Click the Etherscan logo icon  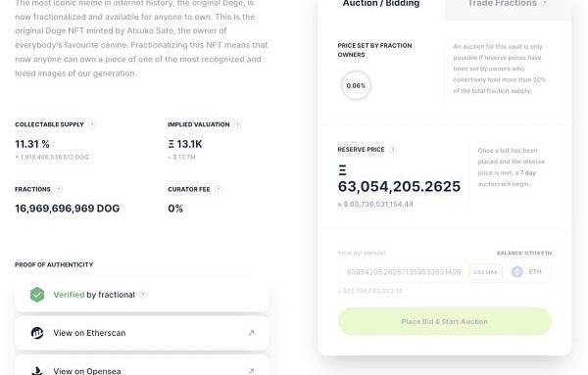tap(37, 333)
